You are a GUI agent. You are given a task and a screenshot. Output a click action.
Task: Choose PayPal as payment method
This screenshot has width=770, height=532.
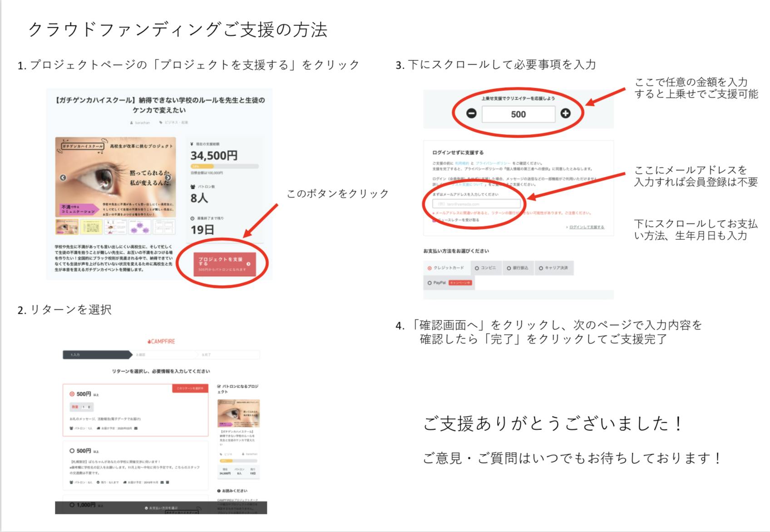click(436, 283)
